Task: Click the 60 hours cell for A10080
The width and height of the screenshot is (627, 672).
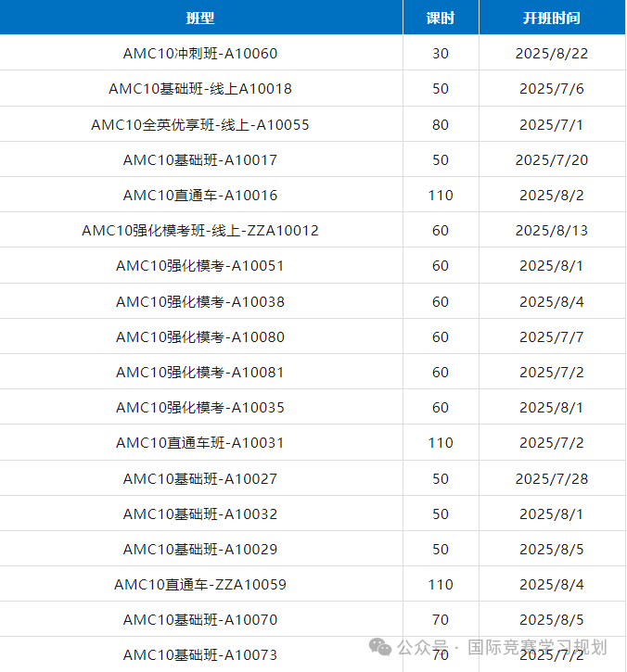Action: point(441,336)
